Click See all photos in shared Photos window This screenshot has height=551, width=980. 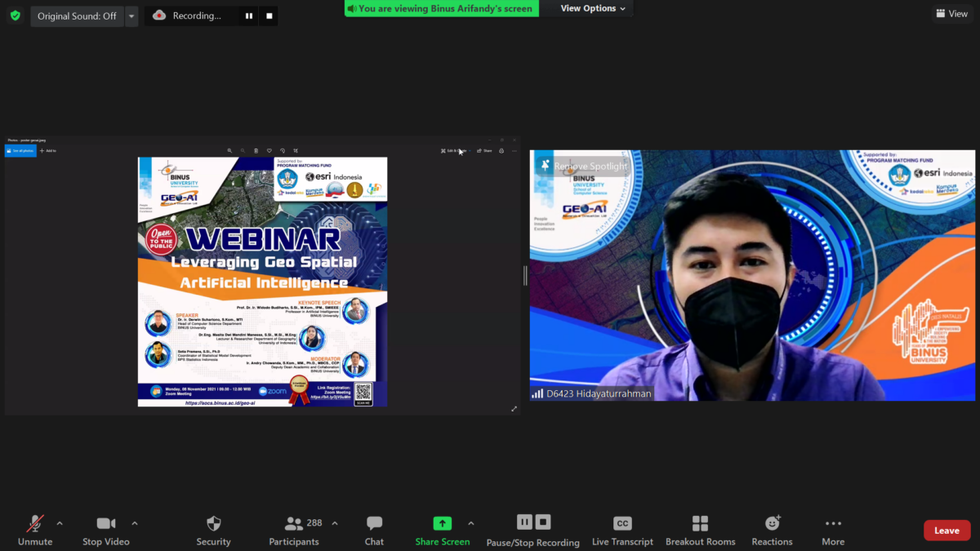[x=20, y=151]
